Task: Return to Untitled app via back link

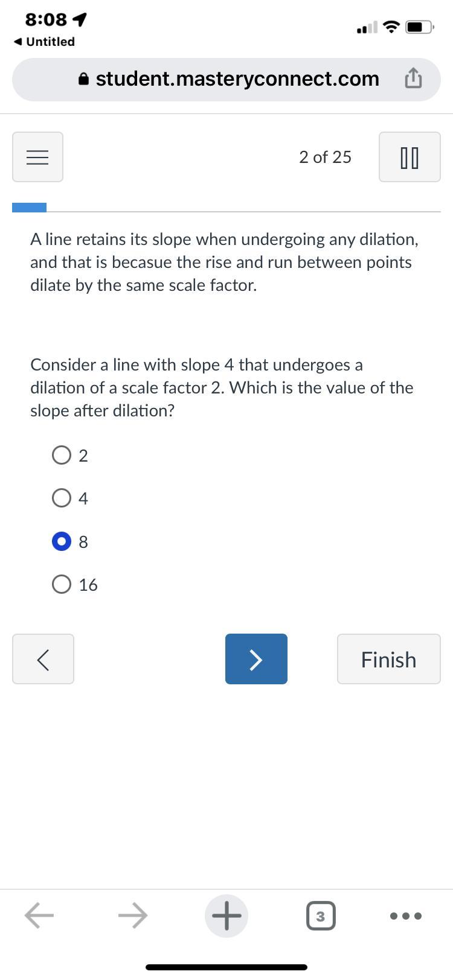Action: click(45, 42)
